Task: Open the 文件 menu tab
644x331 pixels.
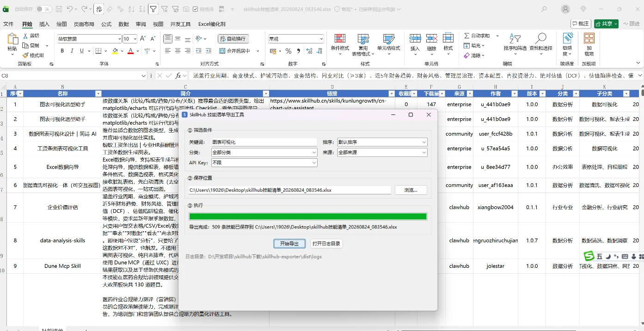Action: (x=8, y=24)
